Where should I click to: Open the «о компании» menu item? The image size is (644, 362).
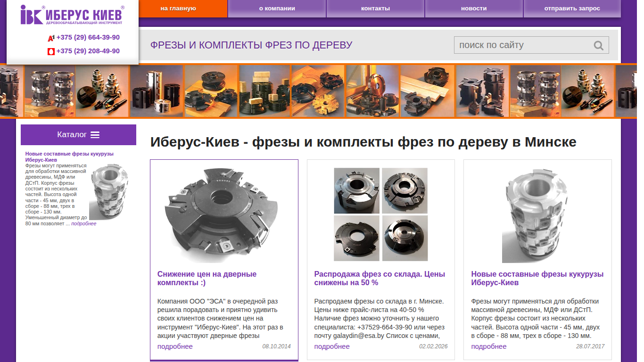[x=277, y=8]
